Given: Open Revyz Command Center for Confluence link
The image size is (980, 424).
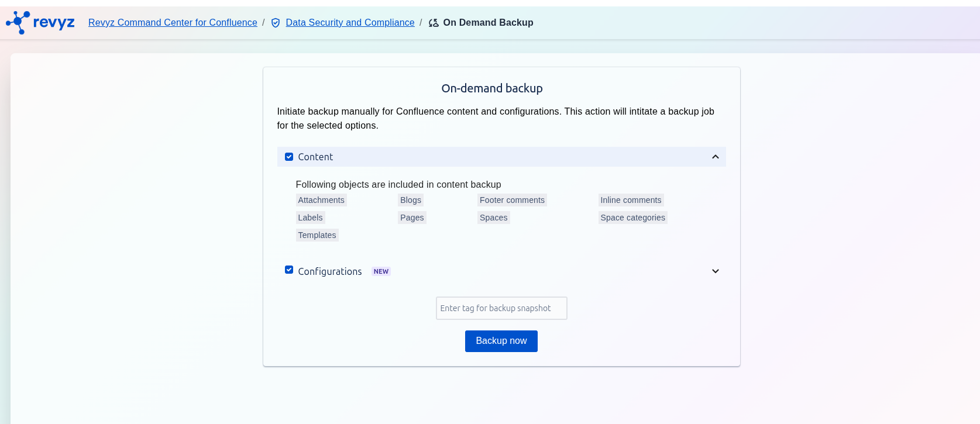Looking at the screenshot, I should (173, 22).
